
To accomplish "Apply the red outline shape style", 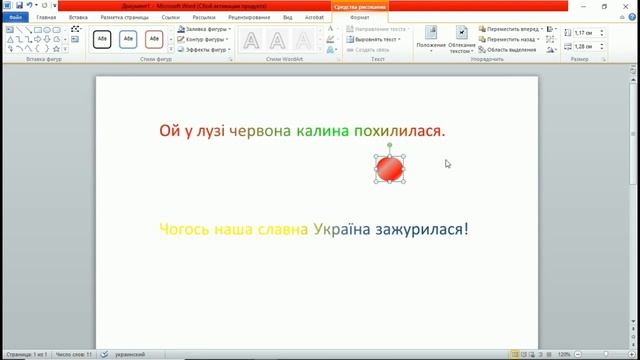I will [154, 39].
